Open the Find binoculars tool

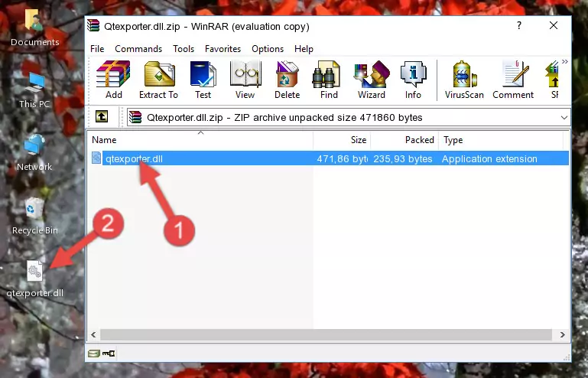(329, 80)
